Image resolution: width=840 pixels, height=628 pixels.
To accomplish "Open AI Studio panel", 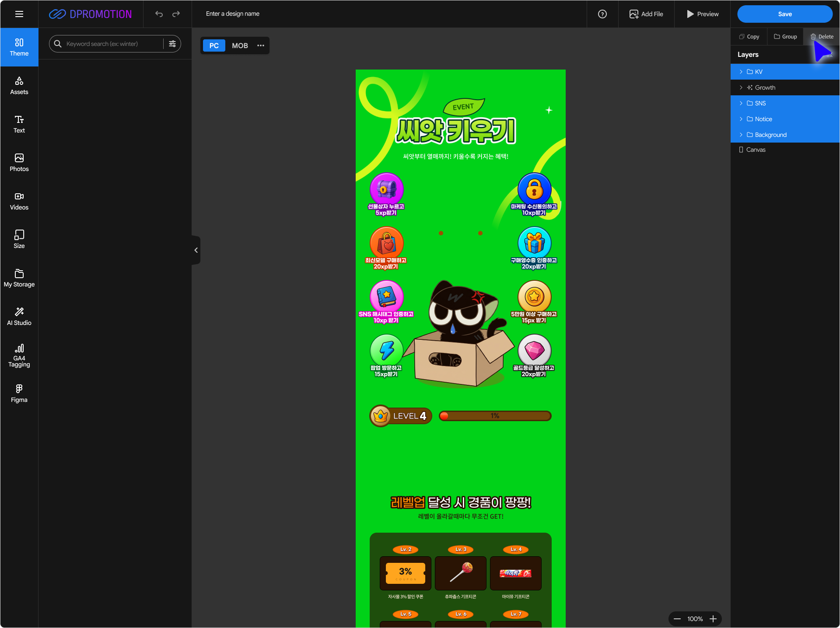I will (19, 317).
